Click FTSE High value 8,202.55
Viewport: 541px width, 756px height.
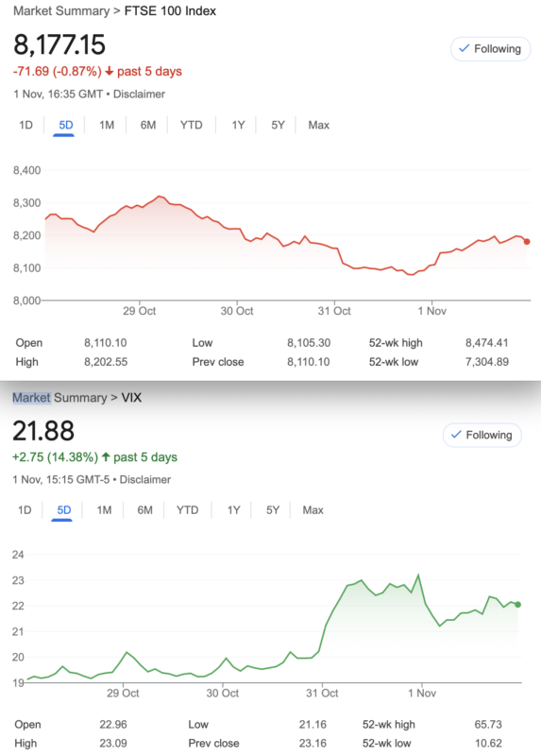point(106,362)
